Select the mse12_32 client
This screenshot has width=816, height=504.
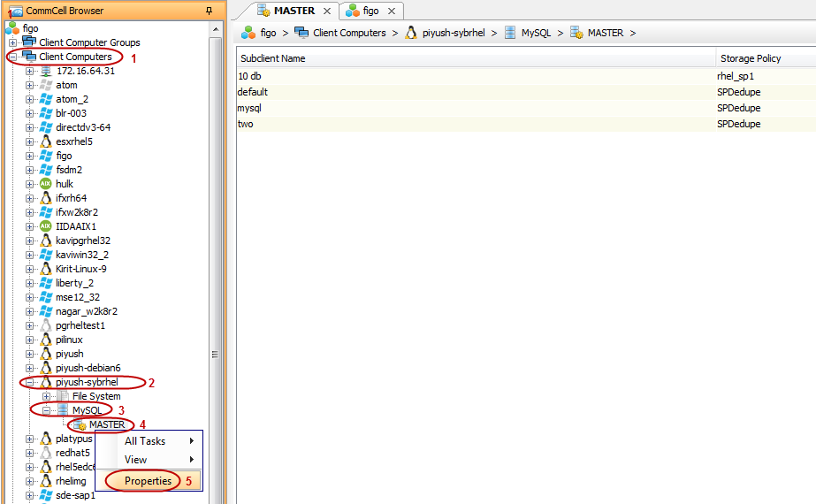tap(78, 297)
